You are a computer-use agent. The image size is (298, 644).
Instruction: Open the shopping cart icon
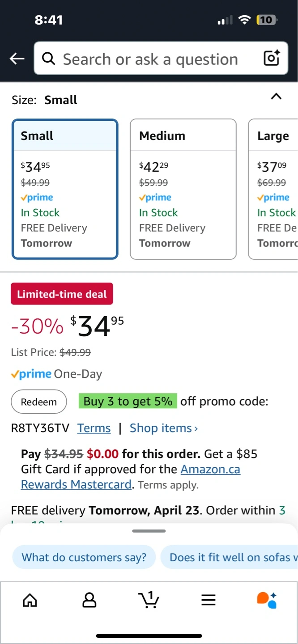(x=149, y=600)
